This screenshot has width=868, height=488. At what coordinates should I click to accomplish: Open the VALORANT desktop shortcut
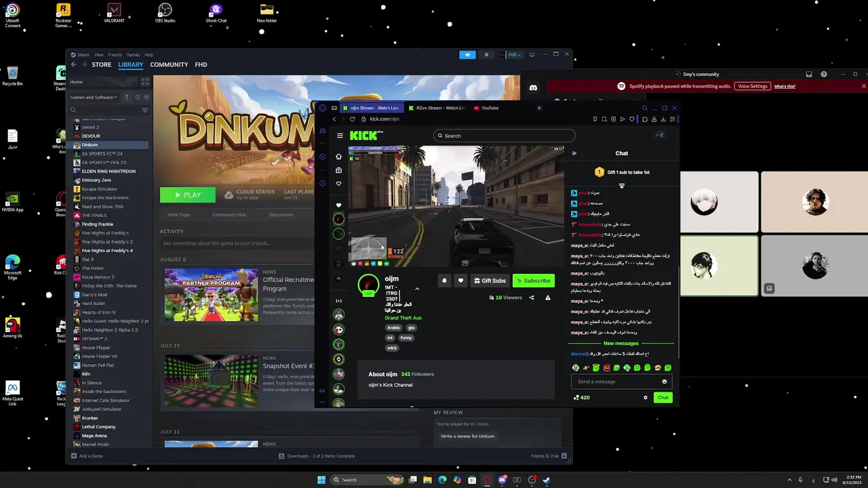tap(114, 13)
